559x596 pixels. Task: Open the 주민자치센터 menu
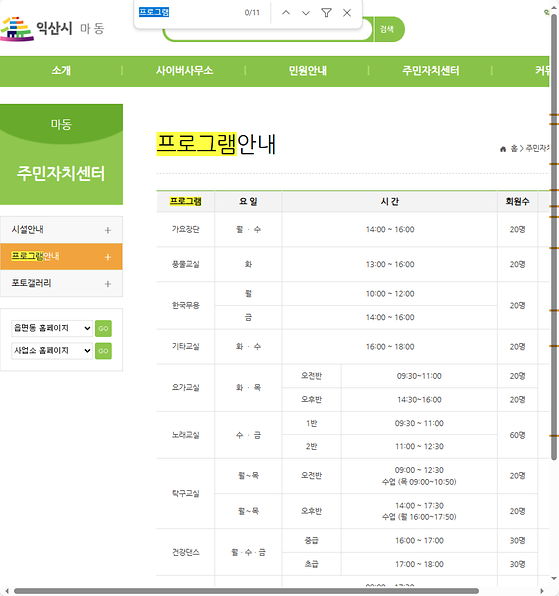[x=431, y=71]
